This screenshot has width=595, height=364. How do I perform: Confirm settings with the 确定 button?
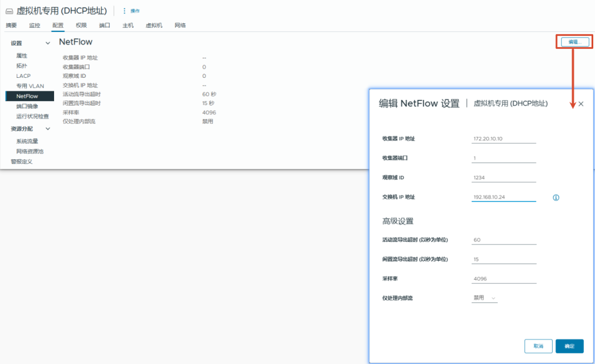tap(569, 345)
